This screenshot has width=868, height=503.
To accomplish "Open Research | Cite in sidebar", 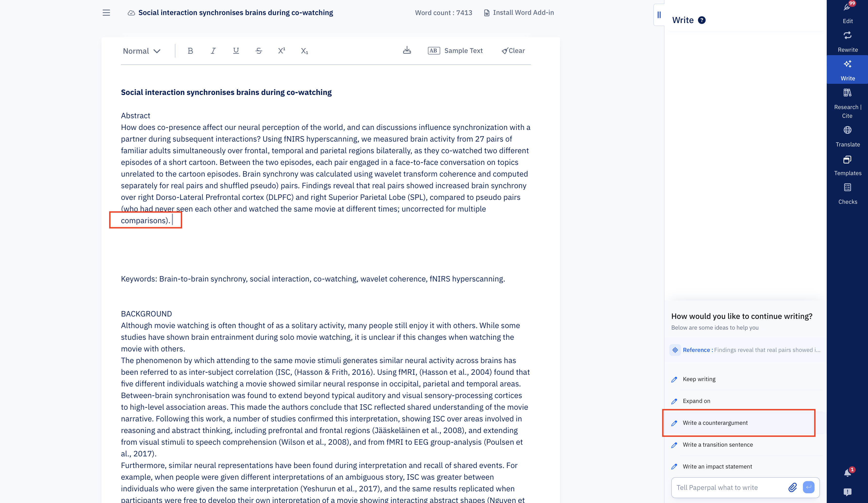I will pyautogui.click(x=847, y=103).
